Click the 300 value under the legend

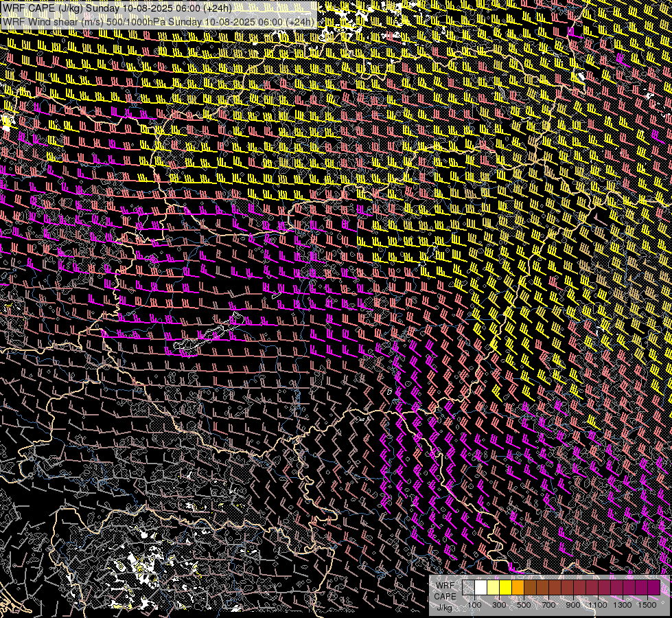tap(499, 605)
